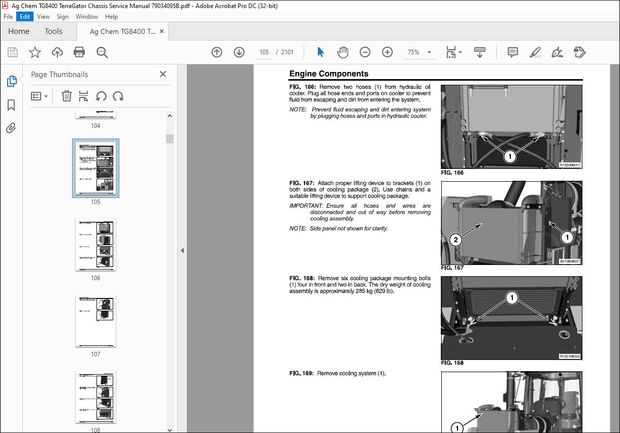The image size is (620, 433).
Task: Switch to the Tools tab
Action: [x=53, y=31]
